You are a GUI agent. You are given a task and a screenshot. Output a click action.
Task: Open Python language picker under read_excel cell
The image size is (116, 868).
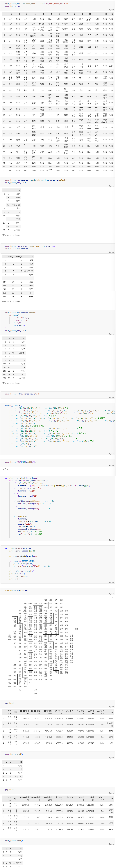pos(112,10)
